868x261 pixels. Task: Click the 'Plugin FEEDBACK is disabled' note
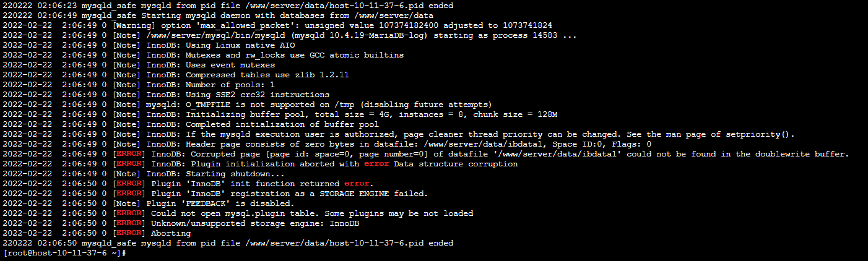pos(220,203)
